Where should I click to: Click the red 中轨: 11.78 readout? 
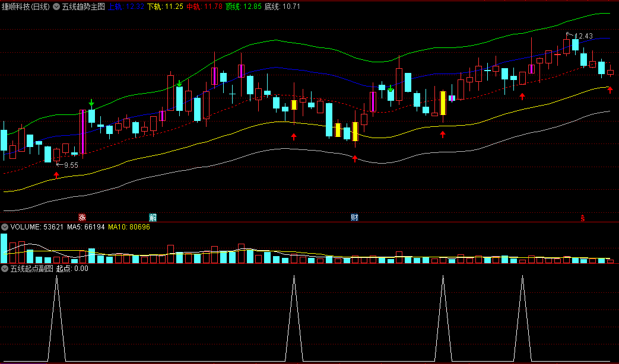click(x=205, y=7)
